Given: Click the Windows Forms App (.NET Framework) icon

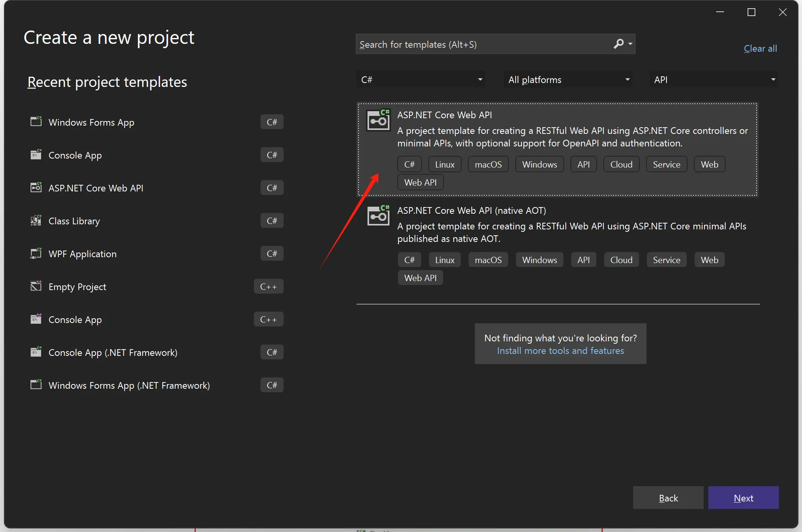Looking at the screenshot, I should [36, 384].
